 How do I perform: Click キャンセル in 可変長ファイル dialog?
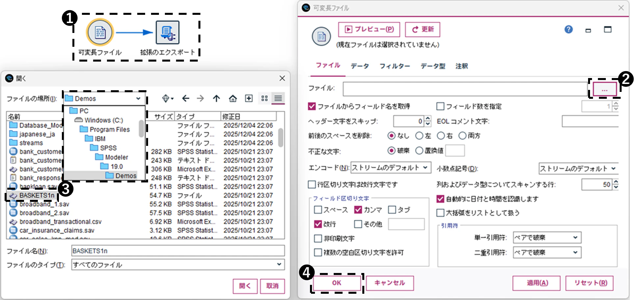(390, 283)
